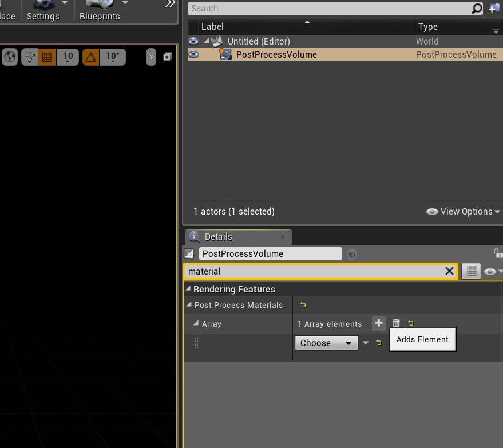
Task: Grab the array element drag handle
Action: pyautogui.click(x=196, y=343)
